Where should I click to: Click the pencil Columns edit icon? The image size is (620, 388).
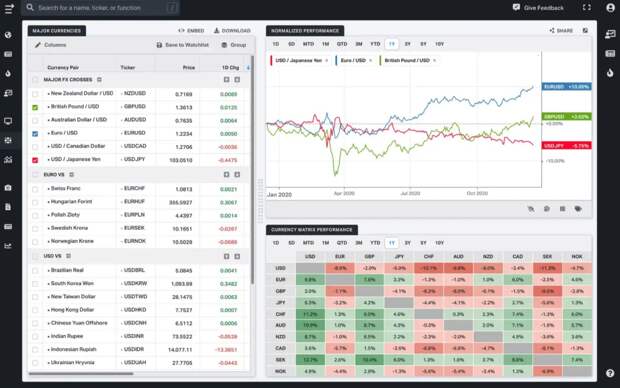point(38,45)
